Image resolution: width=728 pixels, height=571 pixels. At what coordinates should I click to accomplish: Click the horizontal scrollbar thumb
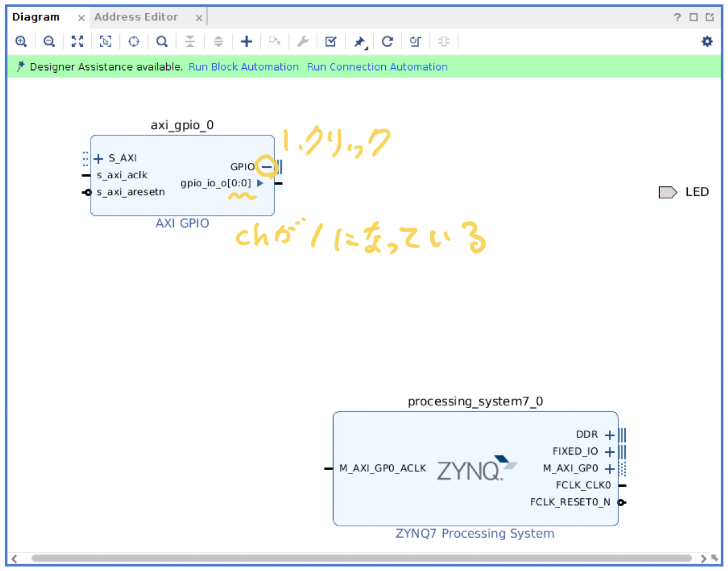(361, 558)
